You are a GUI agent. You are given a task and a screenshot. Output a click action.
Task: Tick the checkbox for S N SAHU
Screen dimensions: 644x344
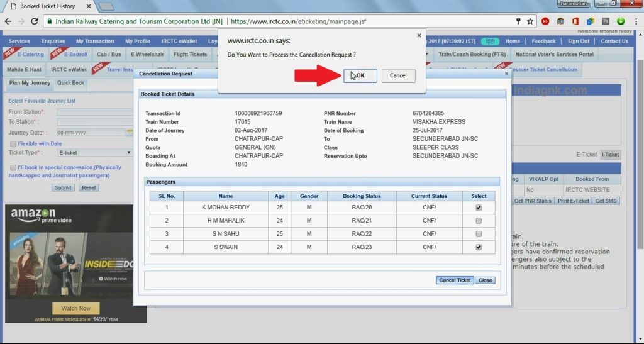(x=479, y=234)
